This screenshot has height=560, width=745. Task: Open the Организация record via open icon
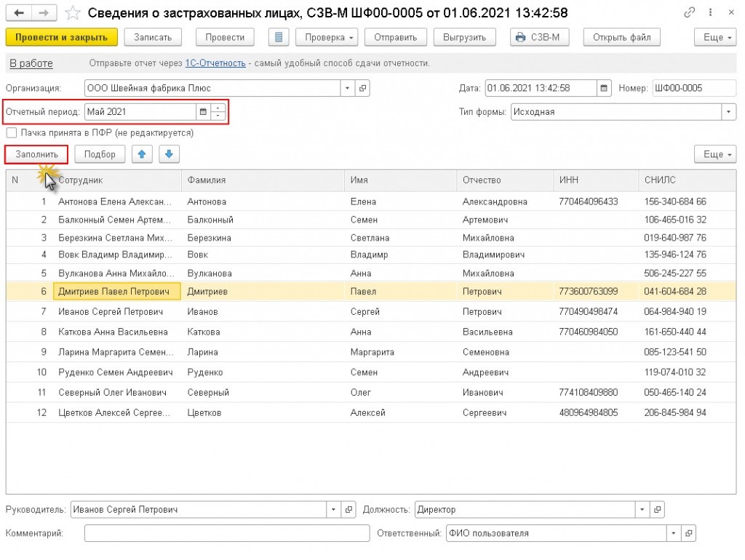(362, 89)
